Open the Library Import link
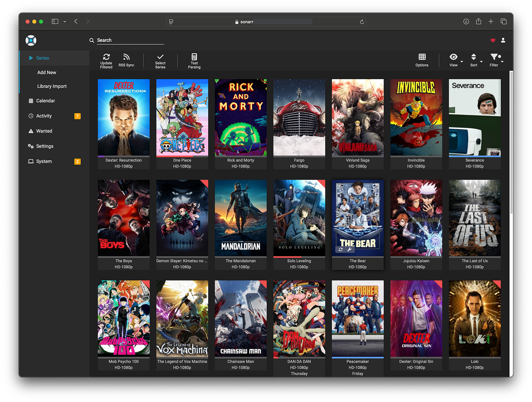532x402 pixels. 52,86
